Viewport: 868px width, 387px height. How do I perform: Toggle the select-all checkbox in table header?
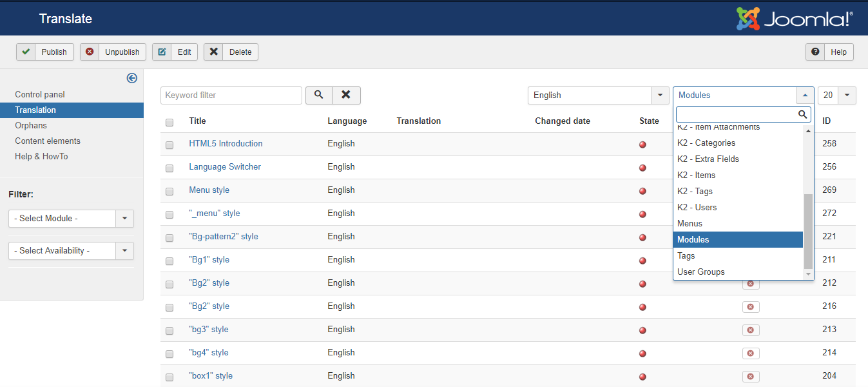[x=169, y=122]
